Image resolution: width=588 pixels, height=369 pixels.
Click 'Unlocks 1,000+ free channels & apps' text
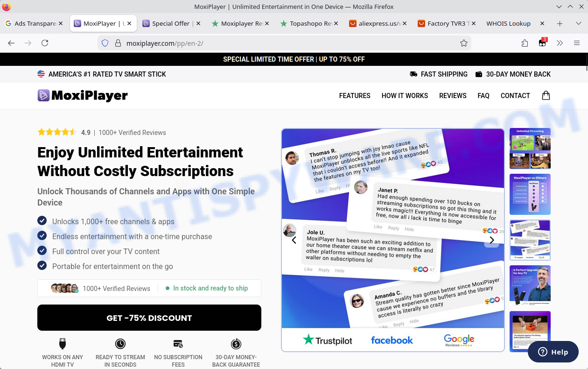(113, 221)
